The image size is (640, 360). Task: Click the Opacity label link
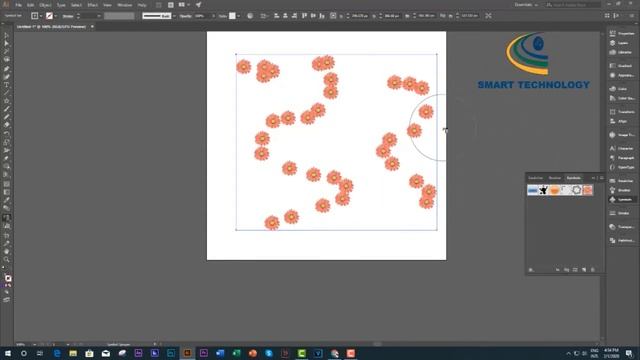pos(186,16)
